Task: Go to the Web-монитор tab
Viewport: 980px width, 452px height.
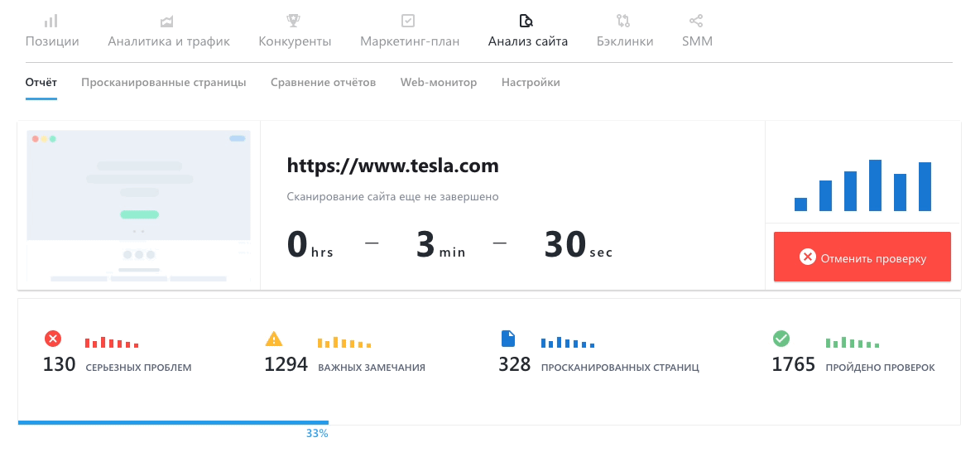Action: tap(439, 83)
